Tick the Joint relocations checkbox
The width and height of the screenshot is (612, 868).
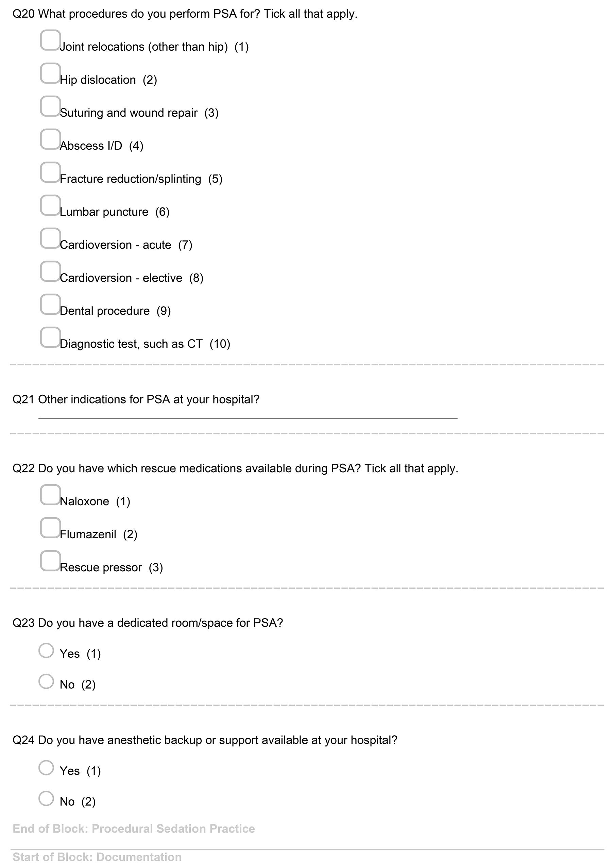click(50, 40)
